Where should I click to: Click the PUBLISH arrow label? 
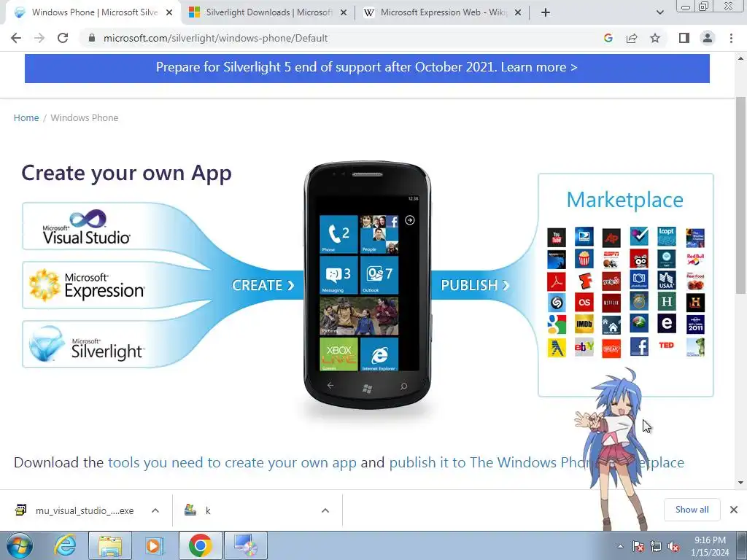point(475,285)
